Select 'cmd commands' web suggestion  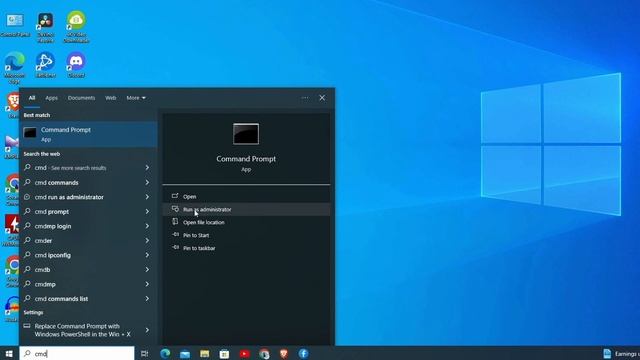[88, 182]
